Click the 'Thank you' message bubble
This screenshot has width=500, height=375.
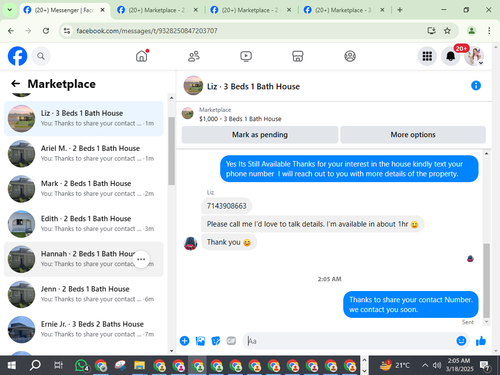[229, 242]
